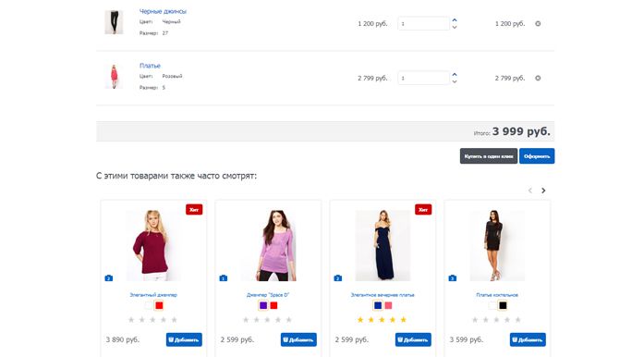
Task: Select white color for Платье коктейльное
Action: 492,305
